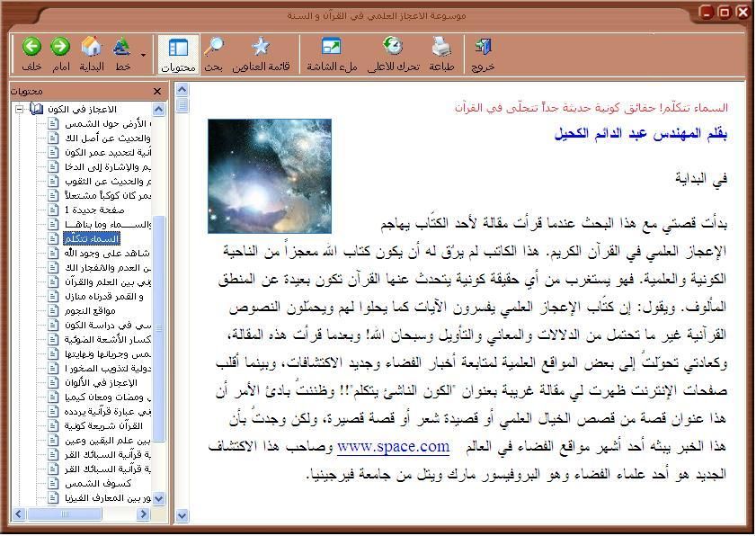Open the font size dropdown arrow beside خط
Image resolution: width=756 pixels, height=536 pixels.
click(143, 55)
